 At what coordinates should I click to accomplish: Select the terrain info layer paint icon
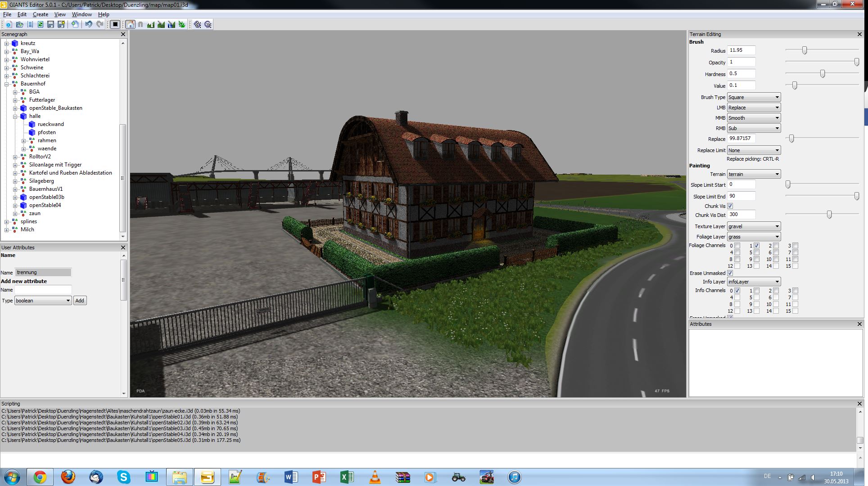(172, 24)
